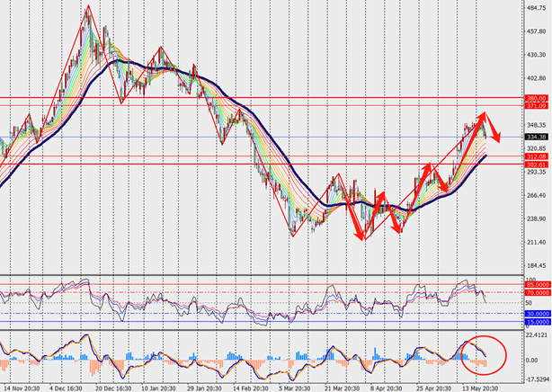Click the 302.61 support price label

512,165
